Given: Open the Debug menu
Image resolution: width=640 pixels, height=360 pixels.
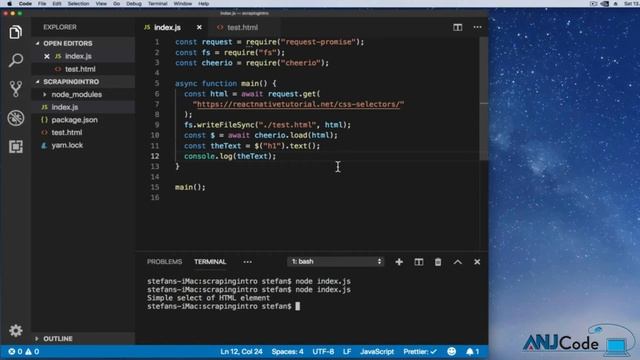Looking at the screenshot, I should pos(133,4).
